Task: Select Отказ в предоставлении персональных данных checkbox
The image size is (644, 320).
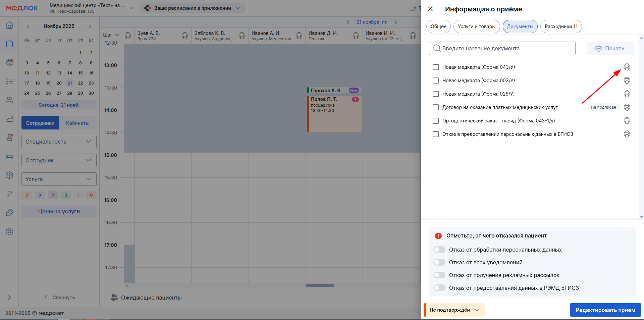Action: [436, 134]
